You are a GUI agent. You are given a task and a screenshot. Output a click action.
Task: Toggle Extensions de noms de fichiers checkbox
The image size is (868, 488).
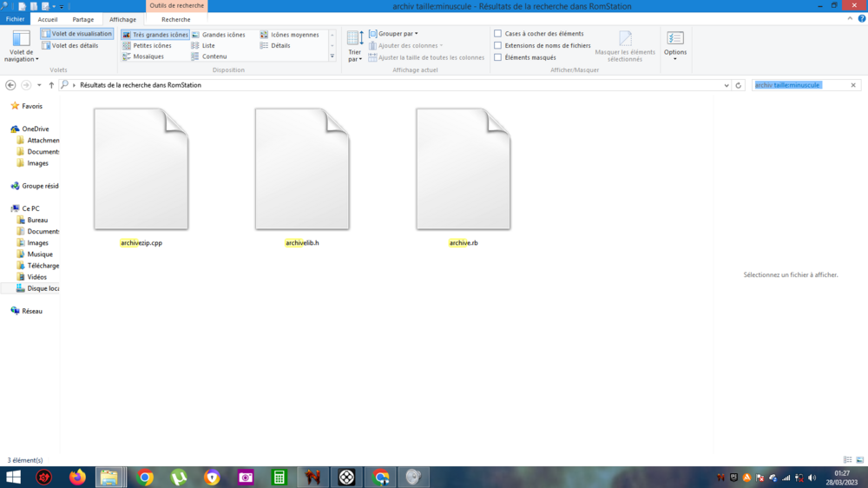click(x=497, y=45)
